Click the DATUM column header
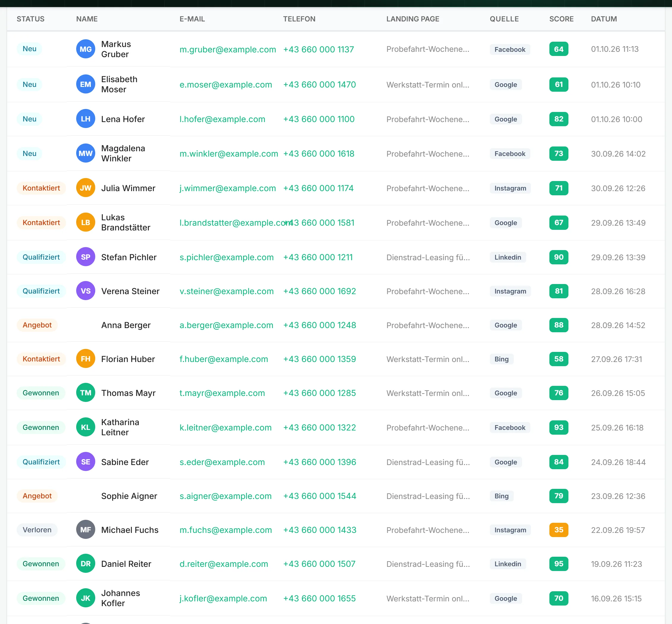The width and height of the screenshot is (672, 624). pyautogui.click(x=604, y=19)
